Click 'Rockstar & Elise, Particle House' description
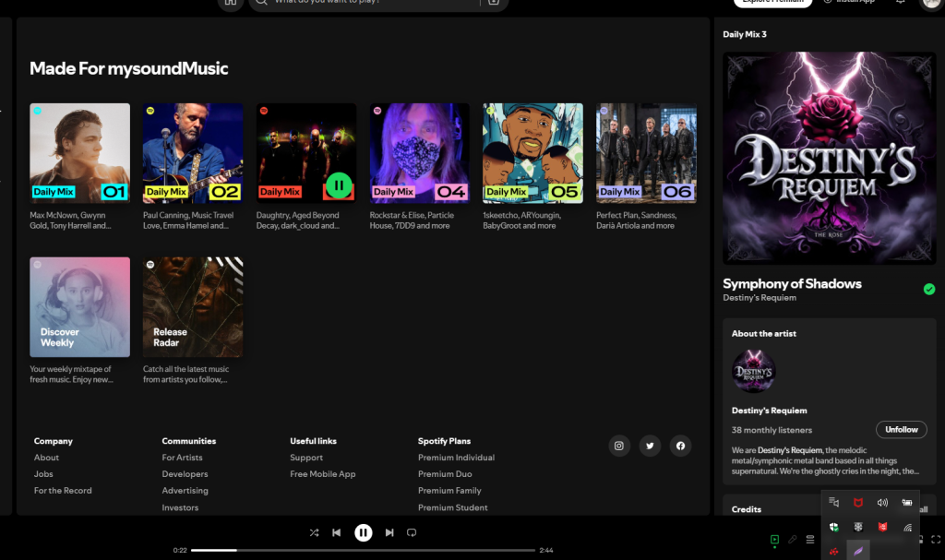945x560 pixels. click(412, 220)
